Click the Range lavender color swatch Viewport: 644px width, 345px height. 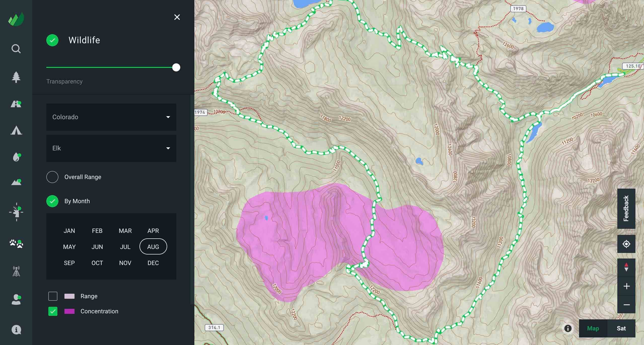point(69,296)
